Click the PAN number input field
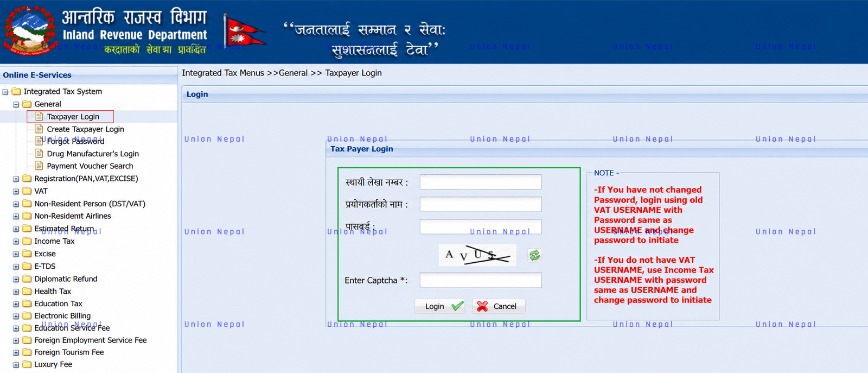This screenshot has width=868, height=373. [481, 182]
